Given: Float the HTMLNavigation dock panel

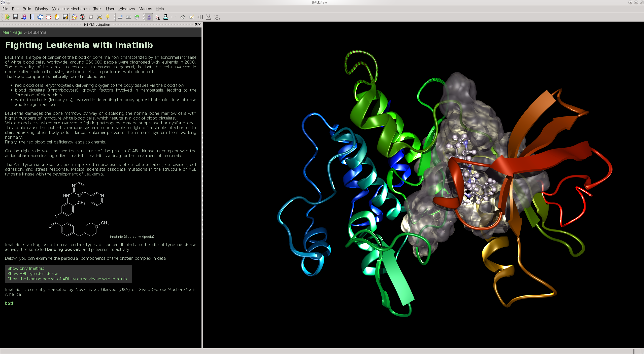Looking at the screenshot, I should [196, 24].
